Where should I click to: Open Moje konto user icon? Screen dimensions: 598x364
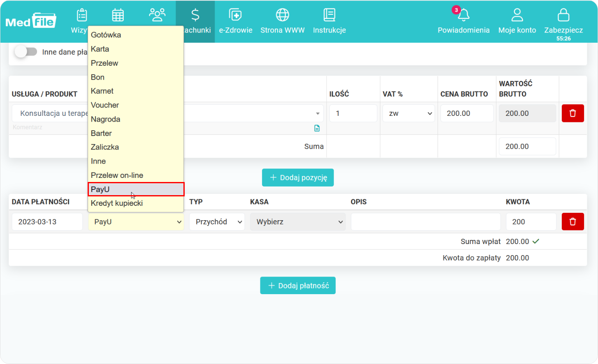pyautogui.click(x=517, y=16)
